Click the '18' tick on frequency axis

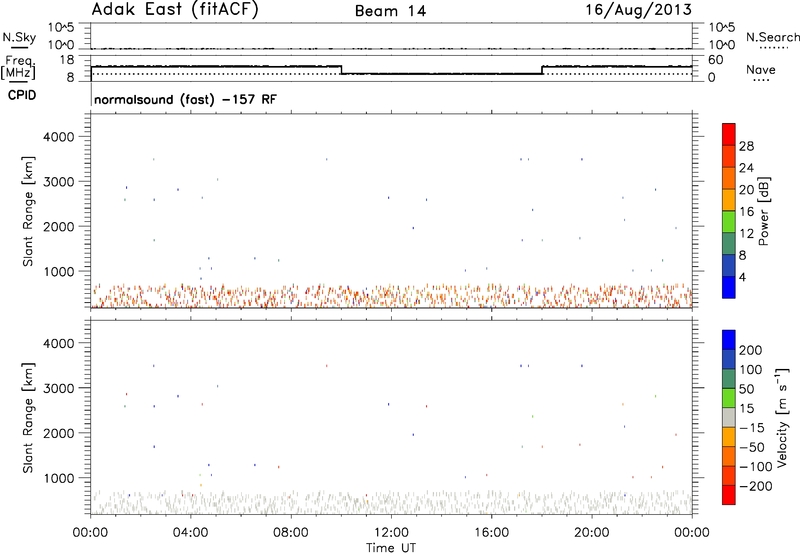67,60
